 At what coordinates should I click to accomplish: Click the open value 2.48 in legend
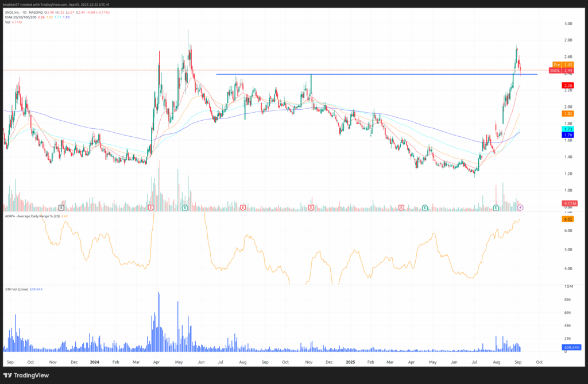click(51, 13)
